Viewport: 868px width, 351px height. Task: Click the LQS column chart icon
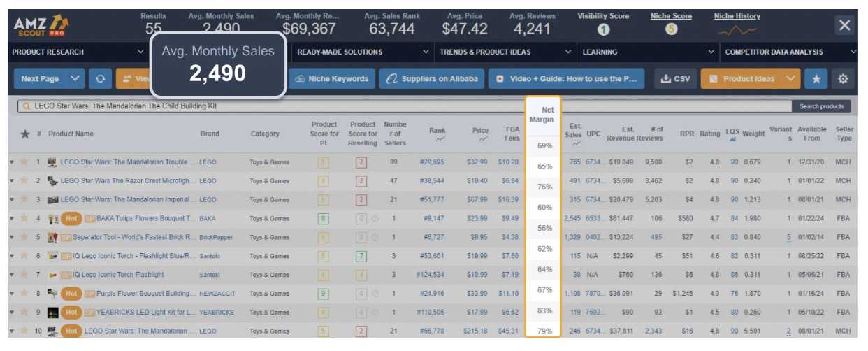pos(732,139)
